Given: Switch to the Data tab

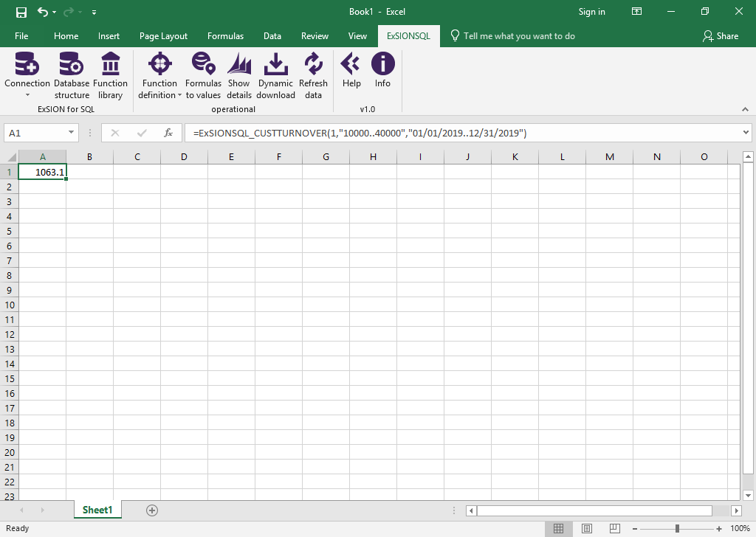Looking at the screenshot, I should (x=272, y=36).
